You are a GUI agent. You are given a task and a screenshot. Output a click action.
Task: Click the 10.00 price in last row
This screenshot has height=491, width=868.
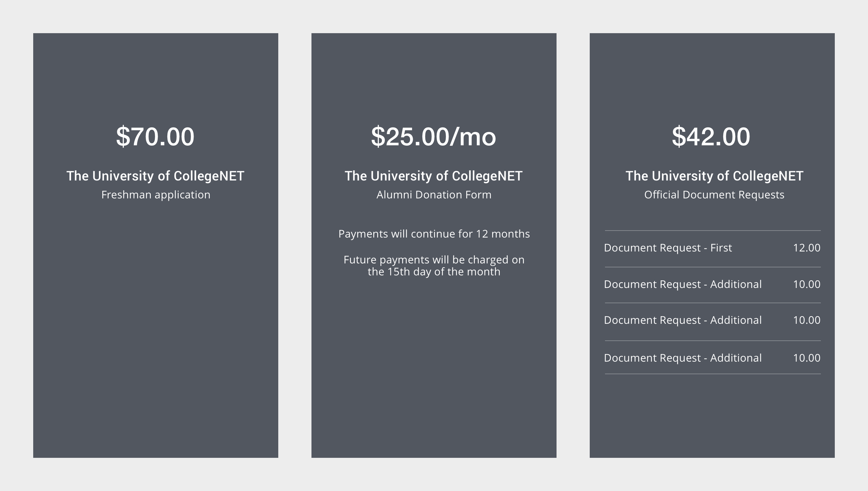click(807, 358)
